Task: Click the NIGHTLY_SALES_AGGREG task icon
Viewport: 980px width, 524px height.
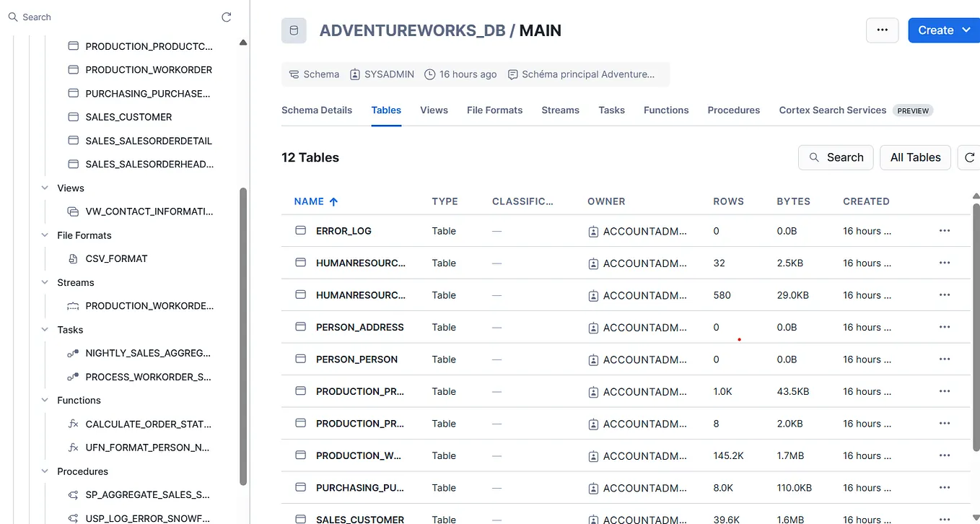Action: [73, 353]
